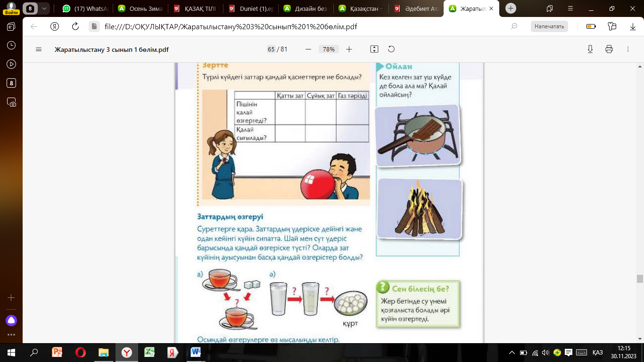Open Windows taskbar search
644x362 pixels.
point(34,352)
